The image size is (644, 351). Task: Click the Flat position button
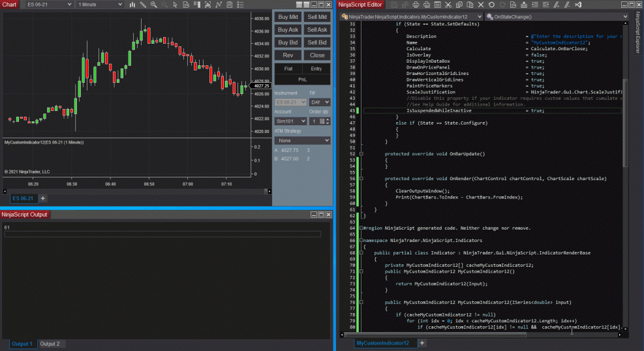(288, 69)
